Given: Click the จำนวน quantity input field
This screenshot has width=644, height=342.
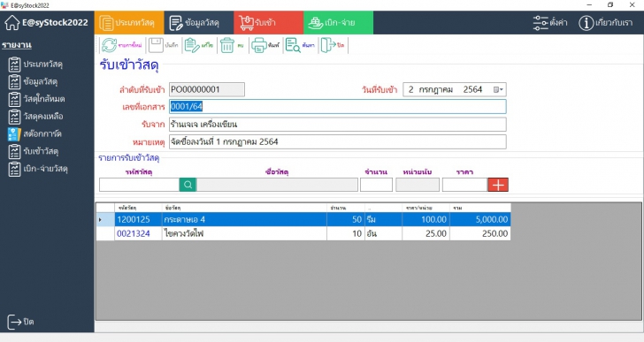Looking at the screenshot, I should pyautogui.click(x=376, y=185).
